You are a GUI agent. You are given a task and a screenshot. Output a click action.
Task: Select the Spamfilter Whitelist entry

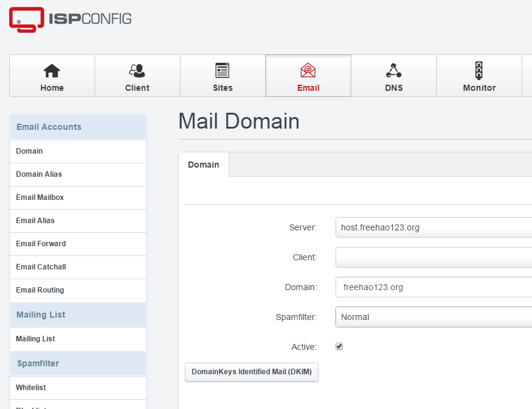click(31, 388)
